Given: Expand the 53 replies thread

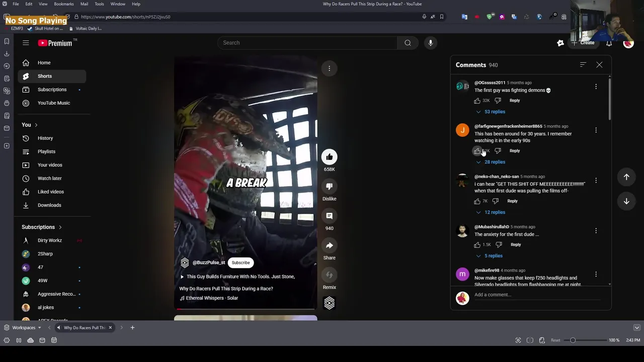Looking at the screenshot, I should [x=491, y=112].
